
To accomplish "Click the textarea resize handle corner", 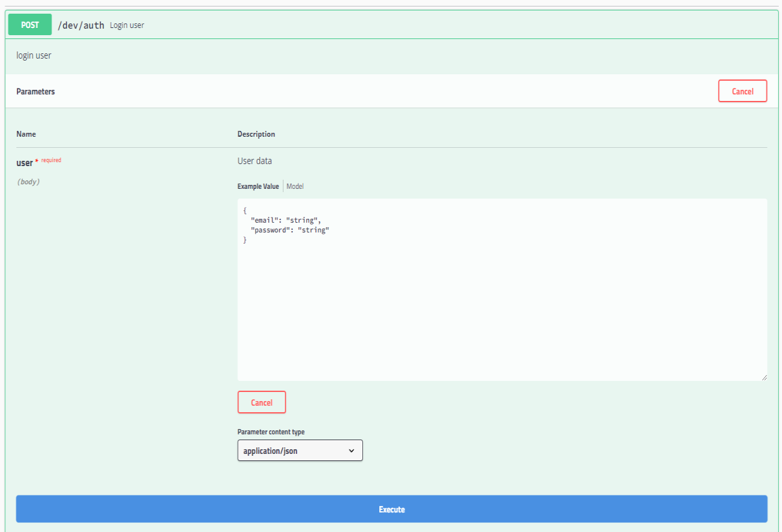I will point(763,377).
